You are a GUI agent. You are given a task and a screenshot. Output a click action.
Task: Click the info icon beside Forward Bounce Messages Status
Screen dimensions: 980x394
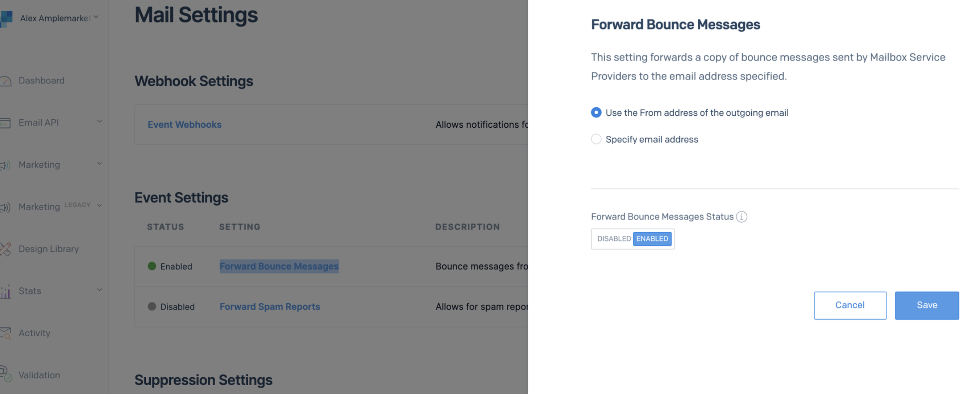pos(742,217)
